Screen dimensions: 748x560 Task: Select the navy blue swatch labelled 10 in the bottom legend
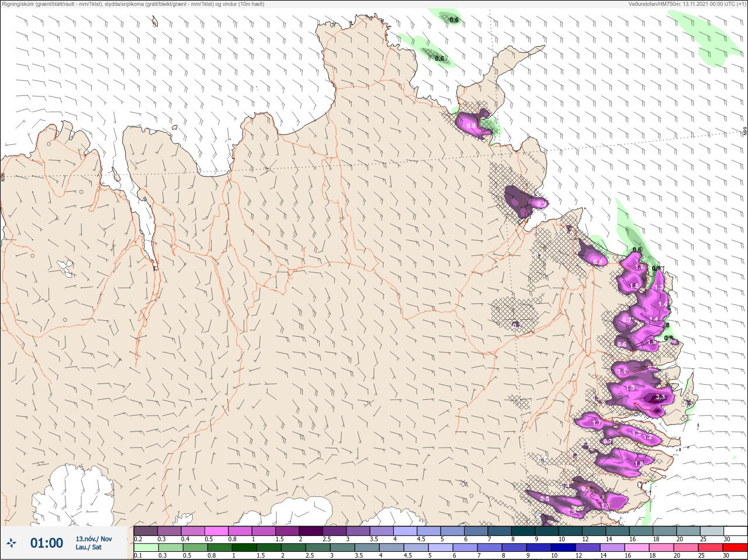(x=563, y=548)
